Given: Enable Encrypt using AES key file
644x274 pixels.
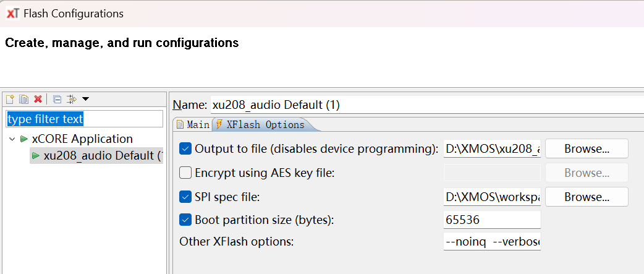Looking at the screenshot, I should coord(185,173).
